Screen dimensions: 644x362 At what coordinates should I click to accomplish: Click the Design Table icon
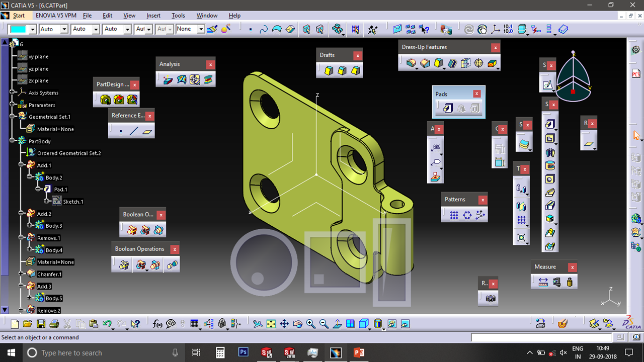pyautogui.click(x=195, y=324)
